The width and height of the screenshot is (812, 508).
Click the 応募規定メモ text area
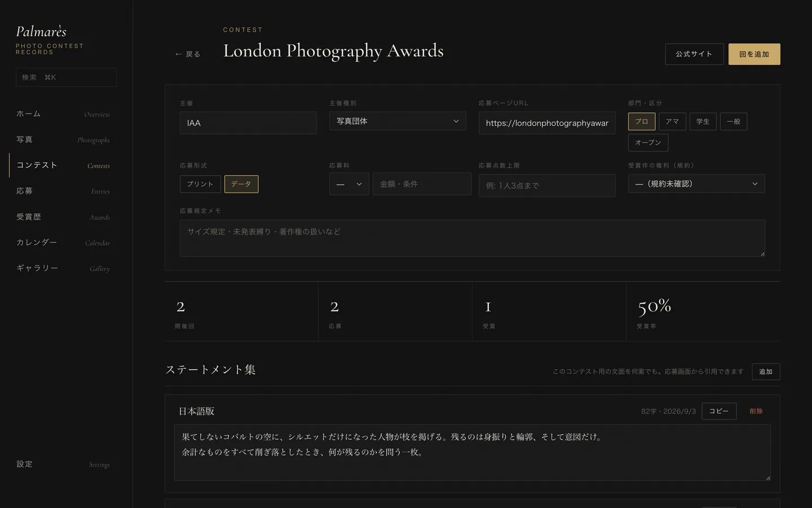pos(473,238)
